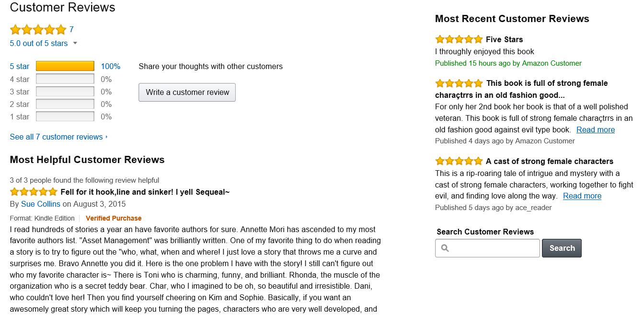Open the review count '7' link beside stars
The width and height of the screenshot is (644, 316).
point(71,29)
